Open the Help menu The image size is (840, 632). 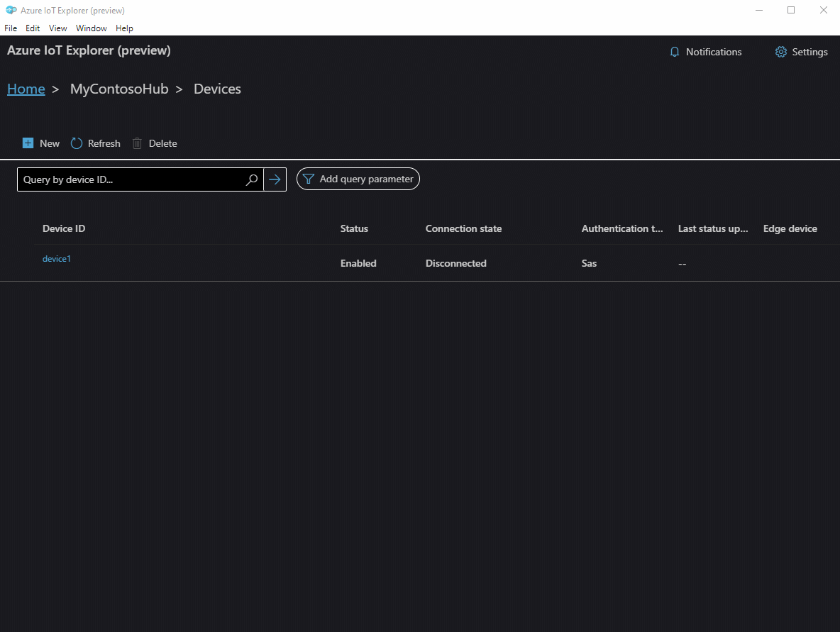[x=124, y=28]
